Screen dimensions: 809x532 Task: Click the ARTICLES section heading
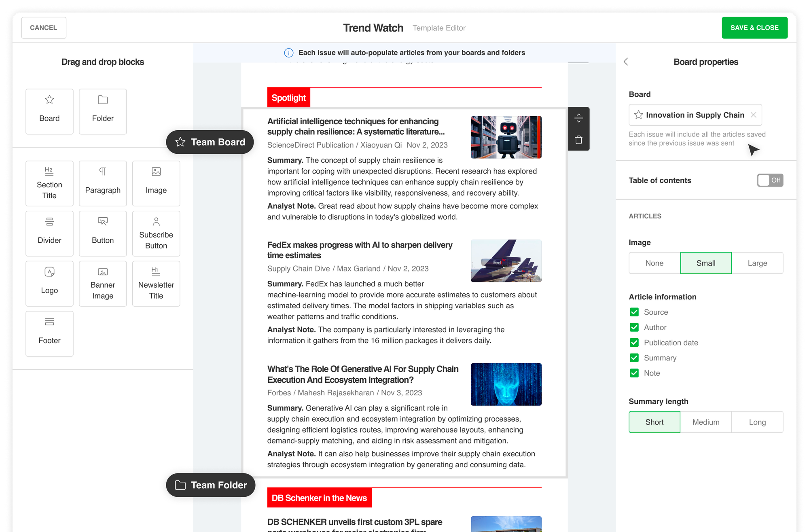tap(645, 216)
